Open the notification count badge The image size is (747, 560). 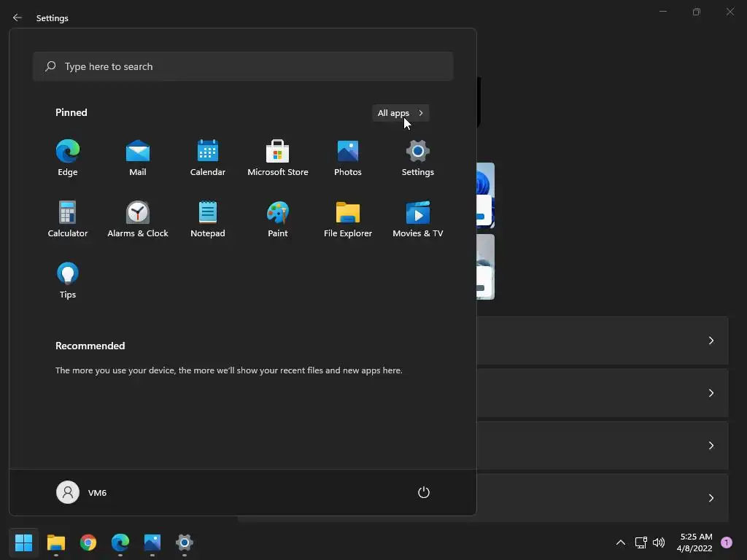pos(727,542)
